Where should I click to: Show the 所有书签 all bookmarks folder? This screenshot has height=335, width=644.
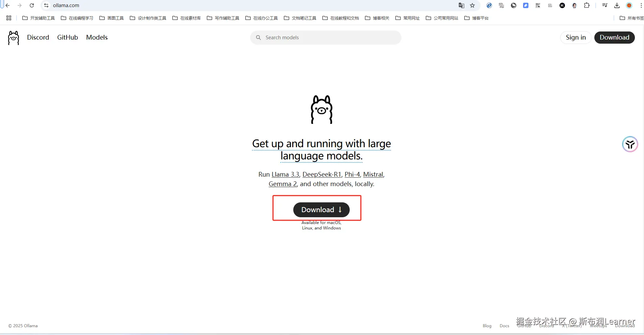[x=631, y=18]
